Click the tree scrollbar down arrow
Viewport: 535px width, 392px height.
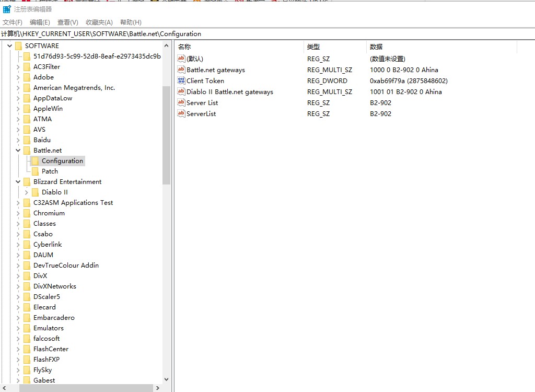(166, 379)
